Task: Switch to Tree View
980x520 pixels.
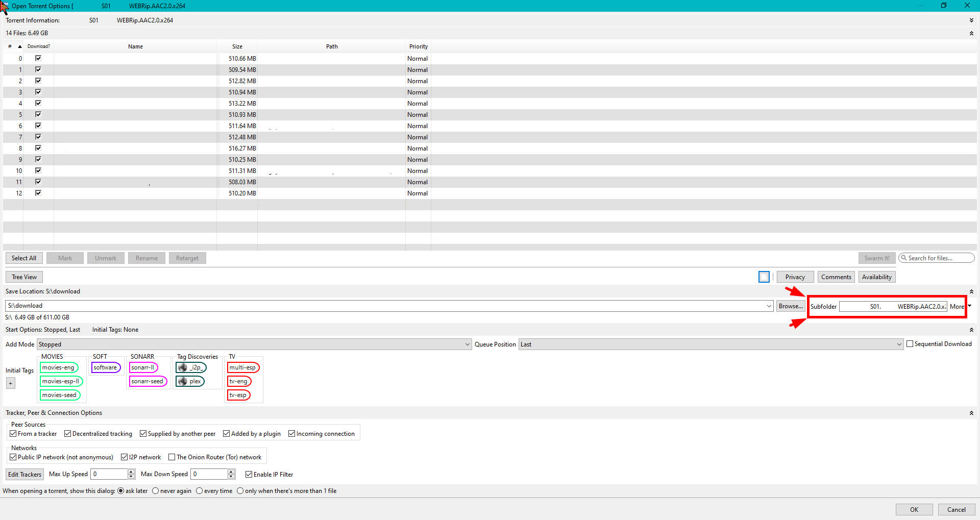Action: click(x=24, y=277)
